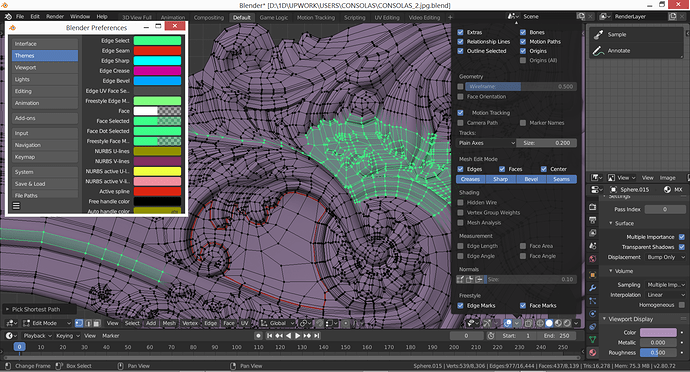Toggle the Motion Paths checkbox
690x372 pixels.
click(x=523, y=41)
